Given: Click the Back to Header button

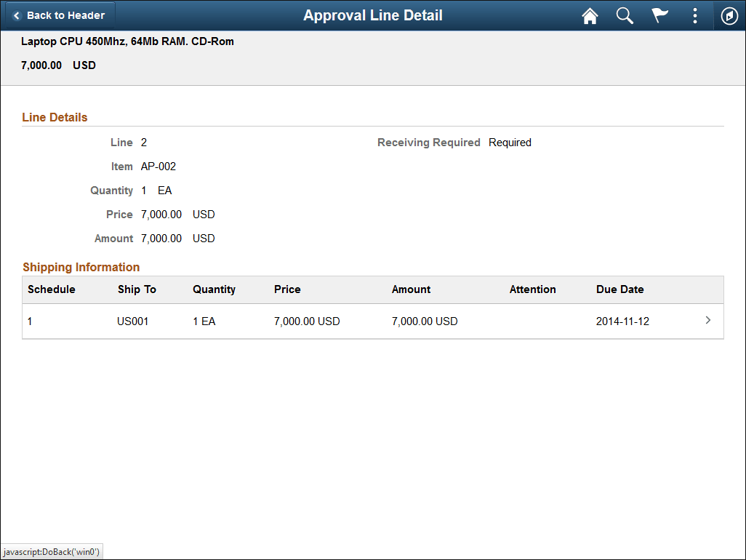Looking at the screenshot, I should (60, 15).
